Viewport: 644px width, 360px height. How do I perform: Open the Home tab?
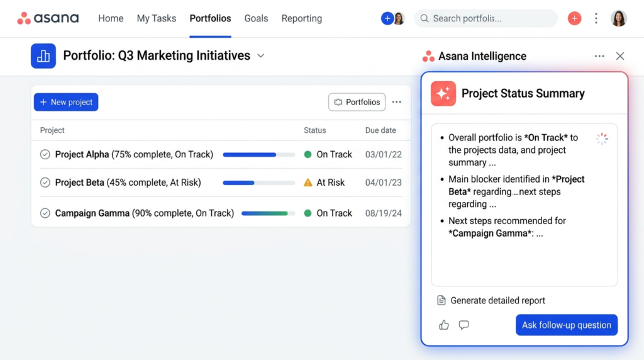[x=111, y=18]
